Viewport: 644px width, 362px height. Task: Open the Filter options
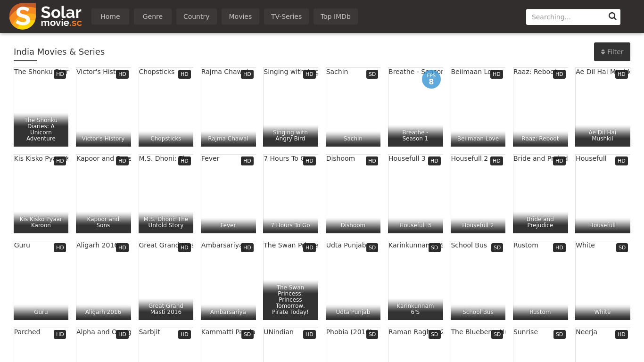(611, 52)
